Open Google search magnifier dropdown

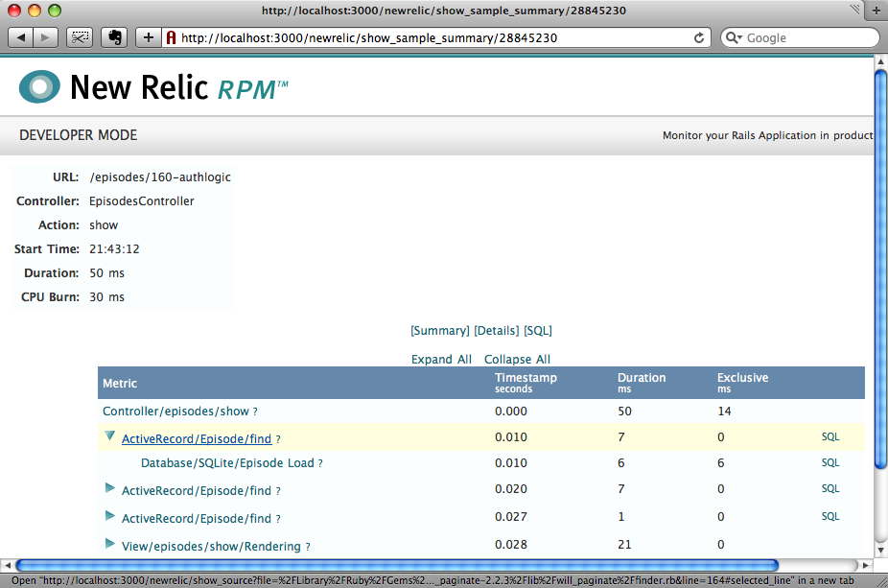tap(734, 38)
